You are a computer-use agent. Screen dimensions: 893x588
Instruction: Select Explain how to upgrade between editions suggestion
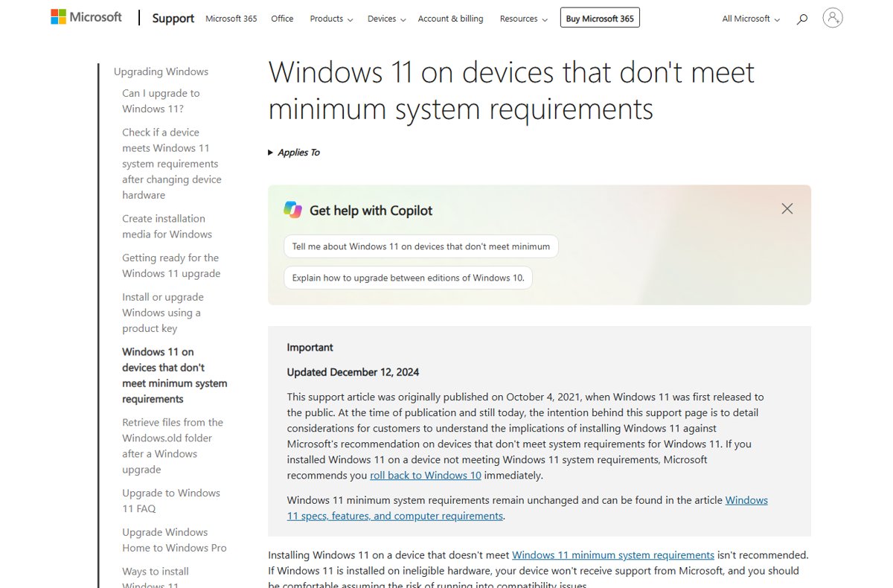tap(408, 278)
